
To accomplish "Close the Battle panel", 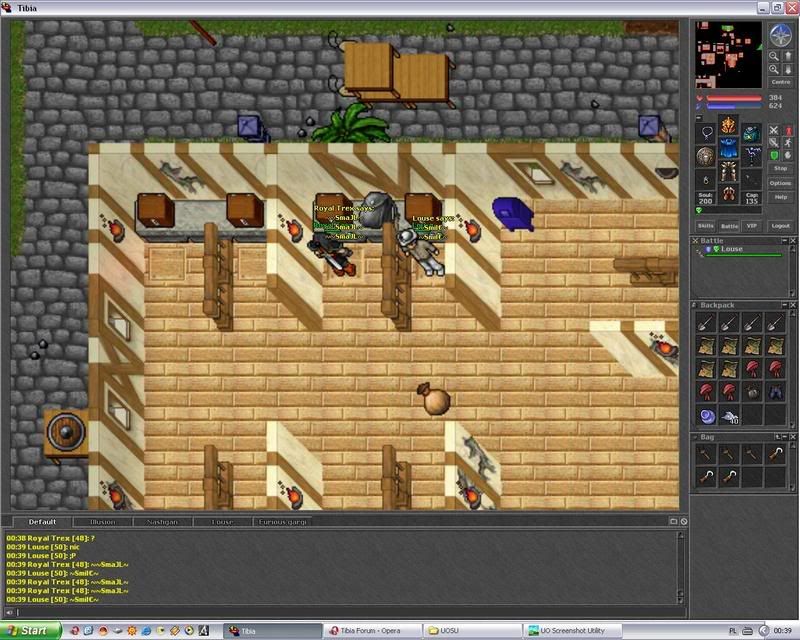I will coord(793,241).
